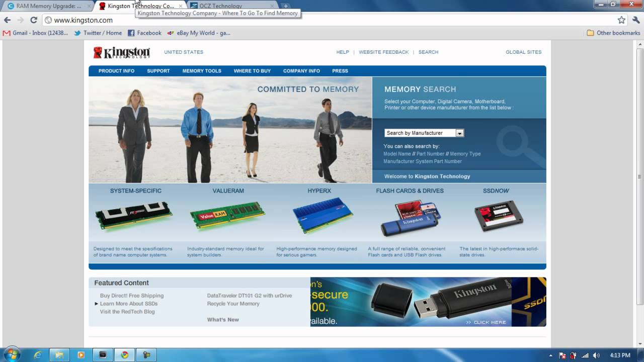Reload the Kingston page
This screenshot has height=362, width=644.
pyautogui.click(x=34, y=20)
